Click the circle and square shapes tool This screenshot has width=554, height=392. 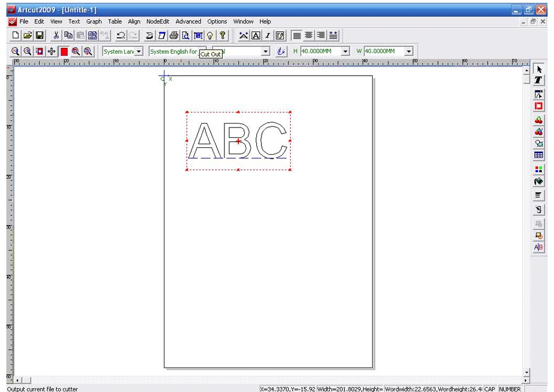click(538, 143)
